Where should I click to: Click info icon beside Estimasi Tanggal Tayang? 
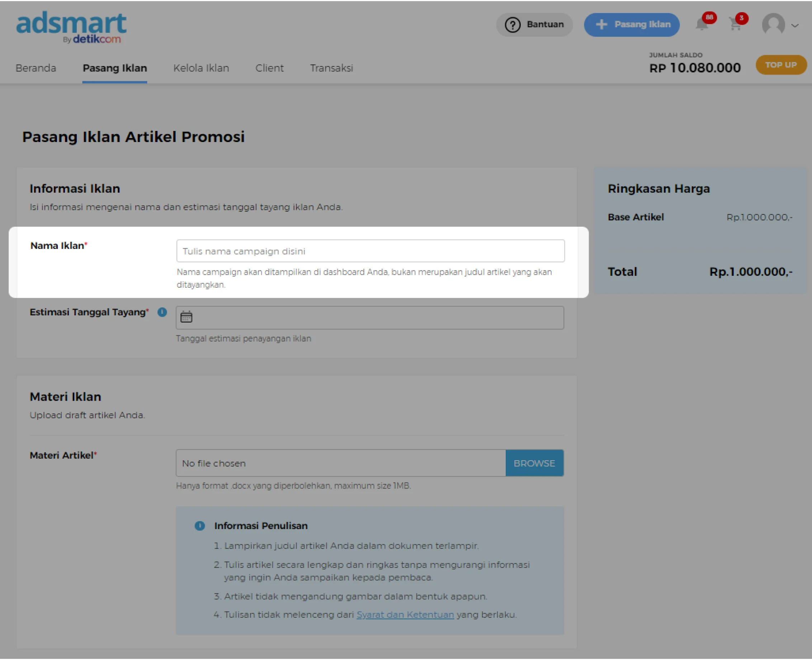point(162,312)
